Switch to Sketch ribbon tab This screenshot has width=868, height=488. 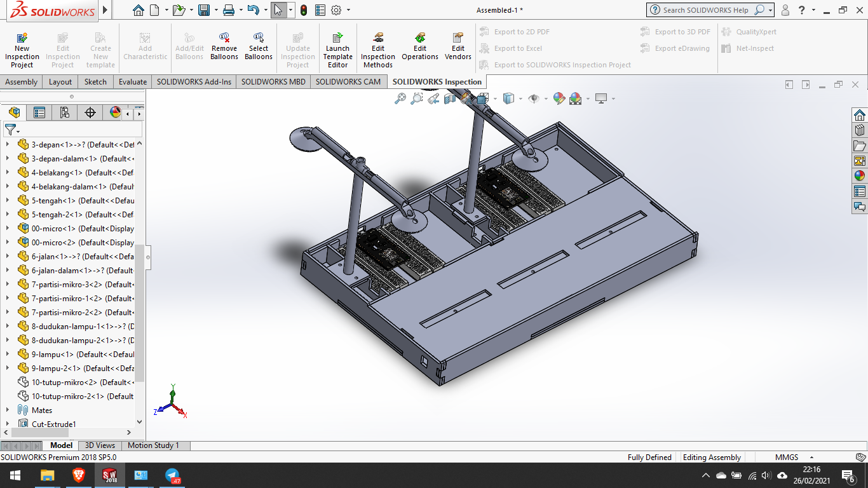(x=96, y=82)
